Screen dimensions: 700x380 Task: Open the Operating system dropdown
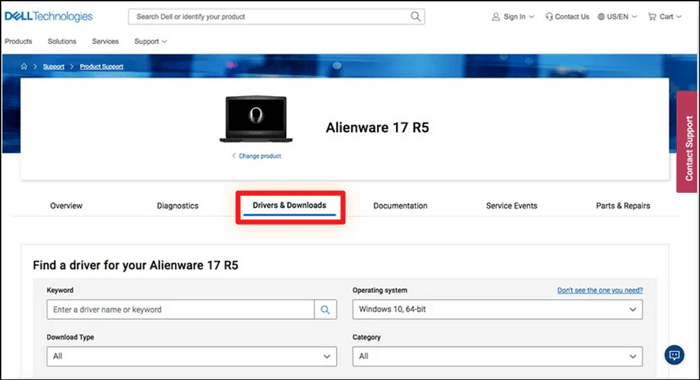coord(497,309)
